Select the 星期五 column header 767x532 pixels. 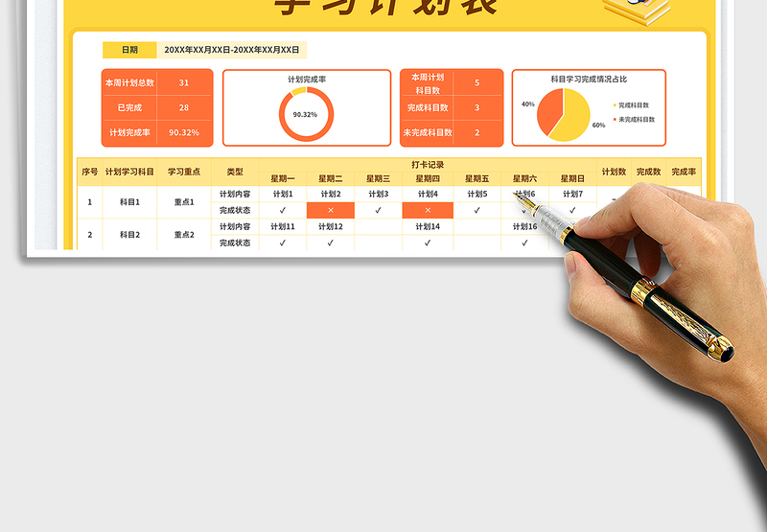[x=476, y=178]
